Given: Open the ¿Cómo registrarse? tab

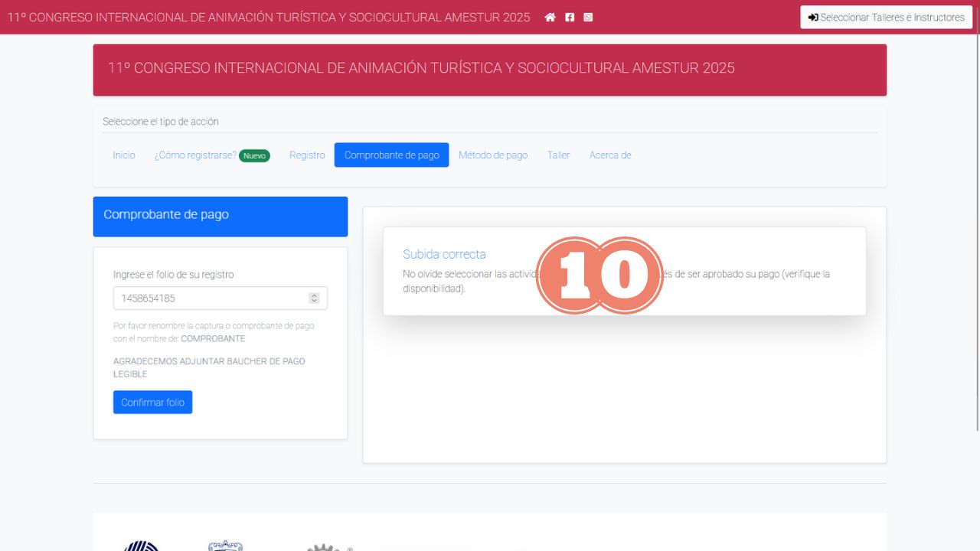Looking at the screenshot, I should [x=195, y=155].
